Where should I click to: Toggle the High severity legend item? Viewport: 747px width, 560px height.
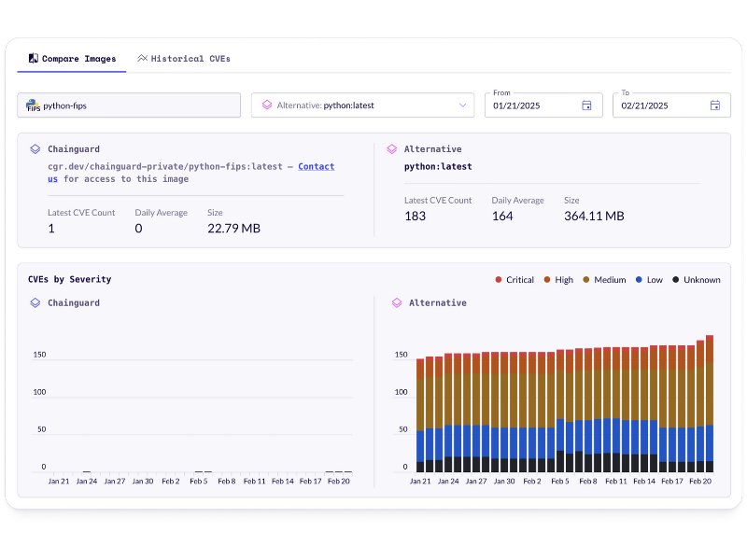click(x=559, y=280)
